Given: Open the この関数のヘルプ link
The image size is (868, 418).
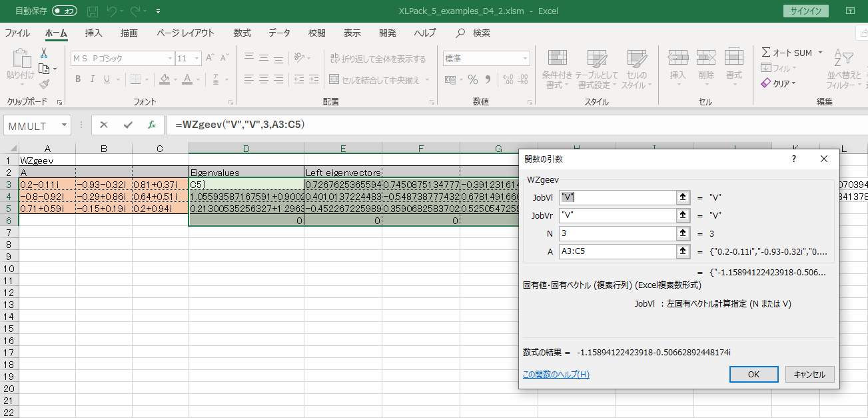Looking at the screenshot, I should coord(556,375).
